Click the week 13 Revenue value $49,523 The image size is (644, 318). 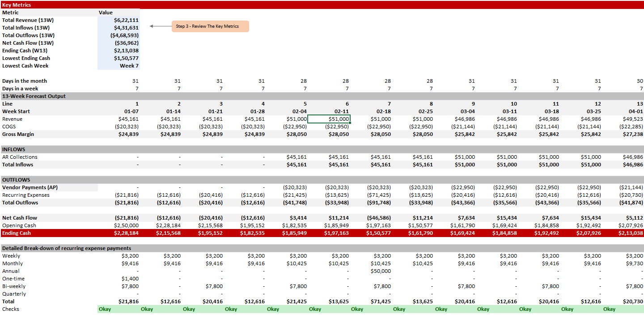pyautogui.click(x=633, y=119)
